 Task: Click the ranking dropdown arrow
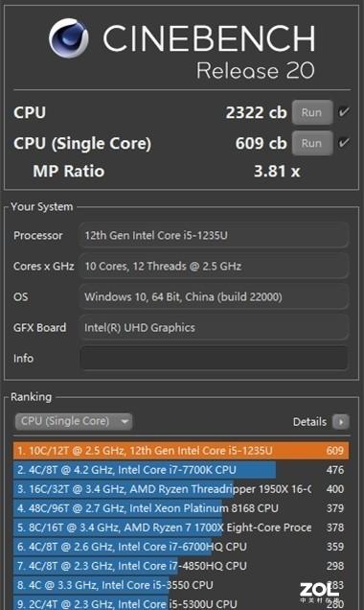point(125,421)
